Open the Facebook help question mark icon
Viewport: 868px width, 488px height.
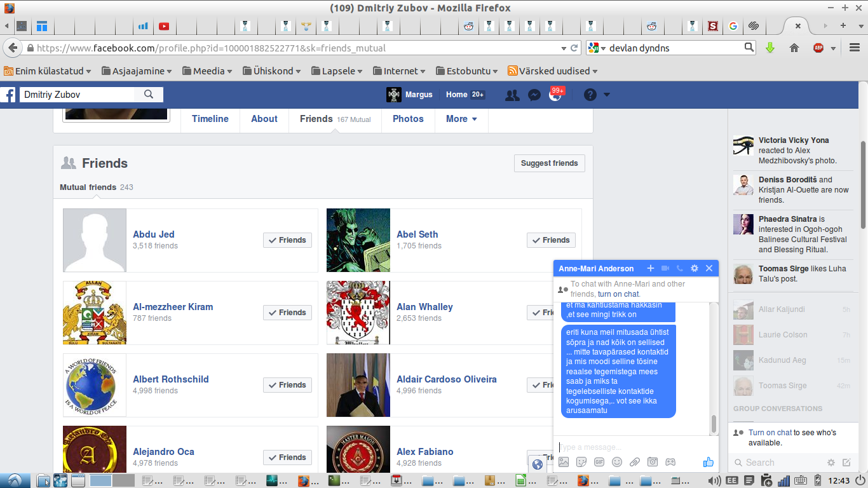590,95
